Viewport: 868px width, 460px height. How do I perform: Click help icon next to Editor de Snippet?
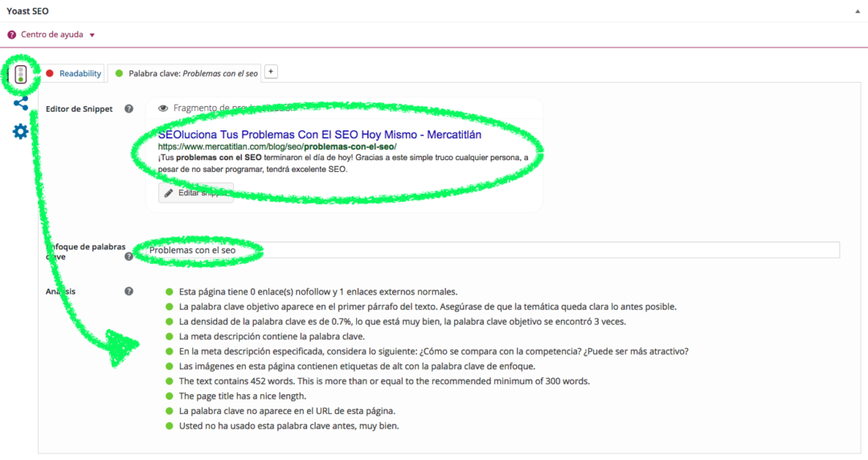[129, 109]
